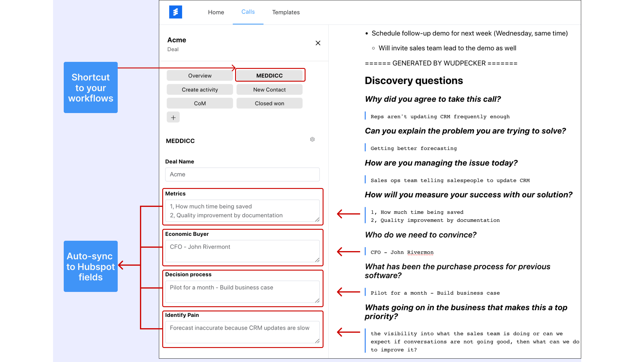Click the blue app logo icon
Viewport: 644px width, 362px height.
pos(176,12)
